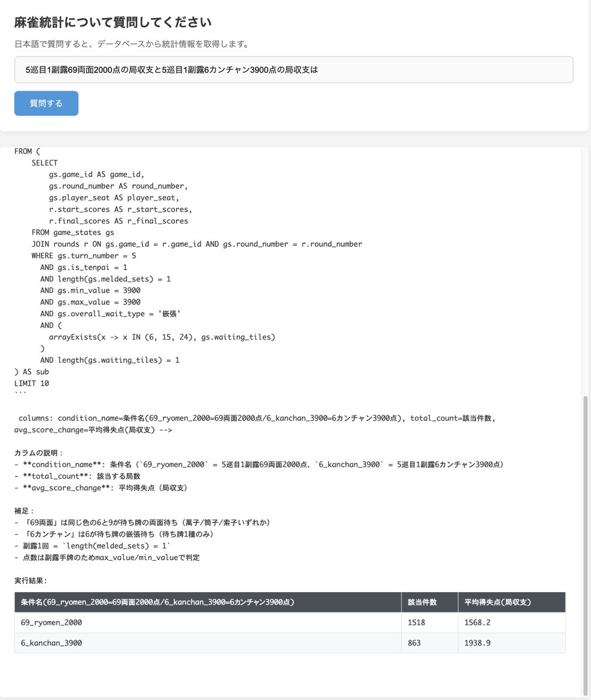The height and width of the screenshot is (700, 591).
Task: Click the length(gs.melded_sets) = 1 SQL condition
Action: click(x=106, y=279)
